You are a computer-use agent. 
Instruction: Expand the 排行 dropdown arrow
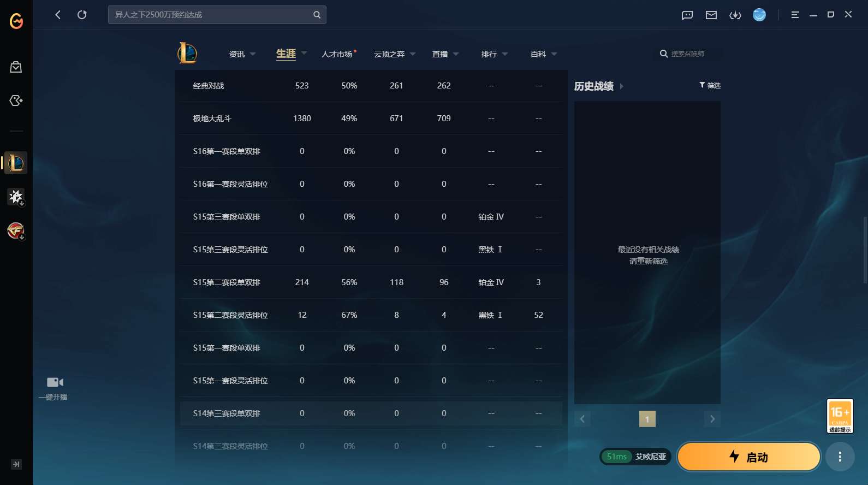coord(505,54)
